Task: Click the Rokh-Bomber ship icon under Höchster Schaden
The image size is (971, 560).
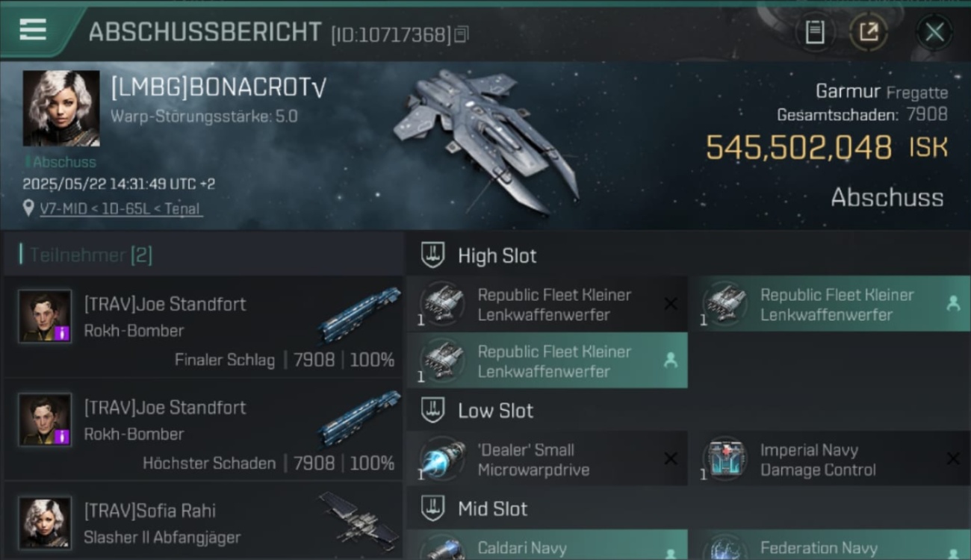Action: tap(359, 418)
